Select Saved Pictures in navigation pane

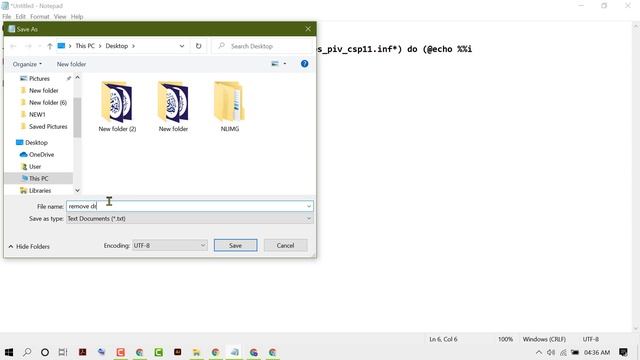click(48, 127)
